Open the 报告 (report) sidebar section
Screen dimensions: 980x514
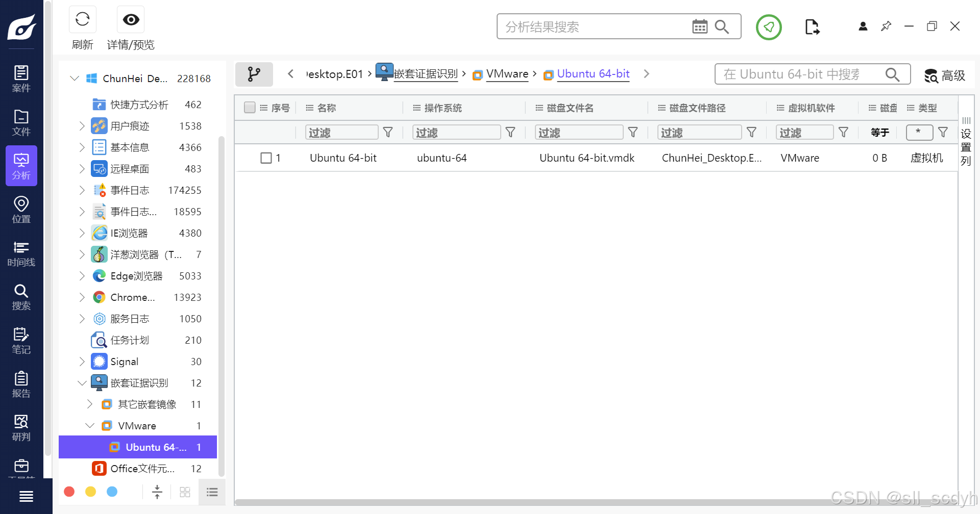[x=21, y=384]
